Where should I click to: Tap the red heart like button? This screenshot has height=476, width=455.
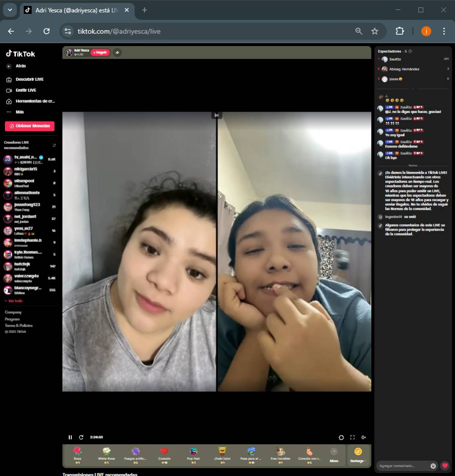(445, 466)
